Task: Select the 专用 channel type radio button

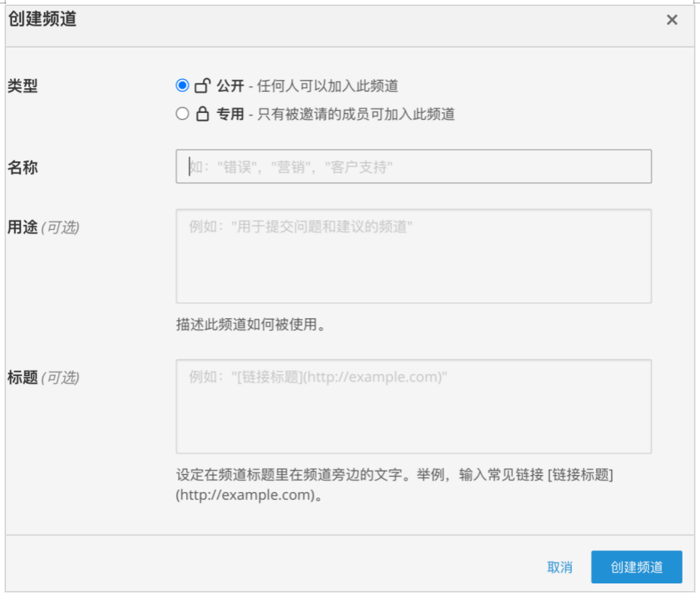Action: click(x=182, y=114)
